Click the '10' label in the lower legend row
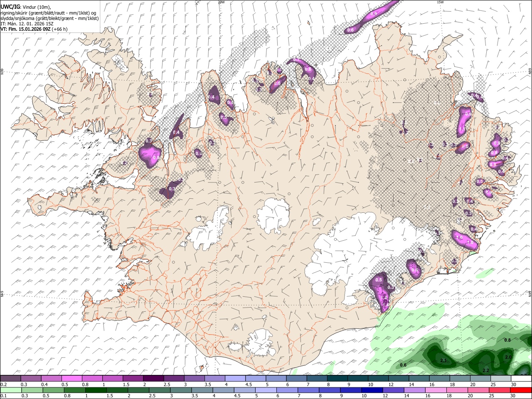The width and height of the screenshot is (532, 399). [364, 396]
